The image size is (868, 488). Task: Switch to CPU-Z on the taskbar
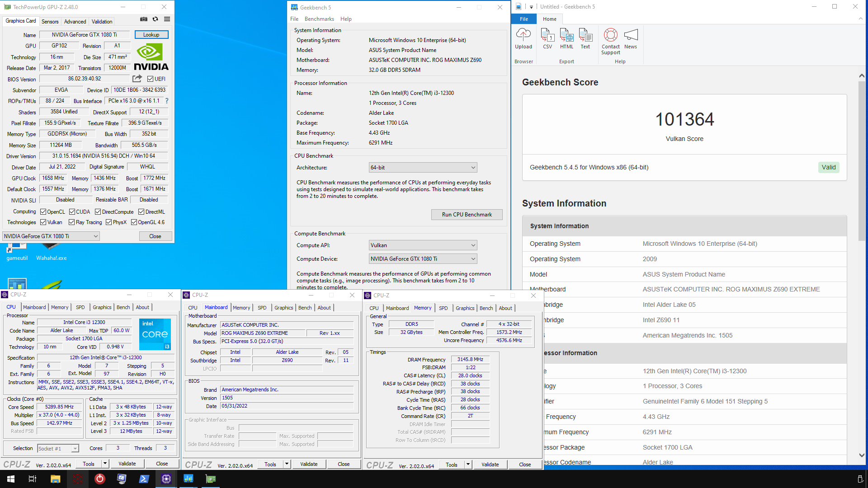(x=166, y=479)
